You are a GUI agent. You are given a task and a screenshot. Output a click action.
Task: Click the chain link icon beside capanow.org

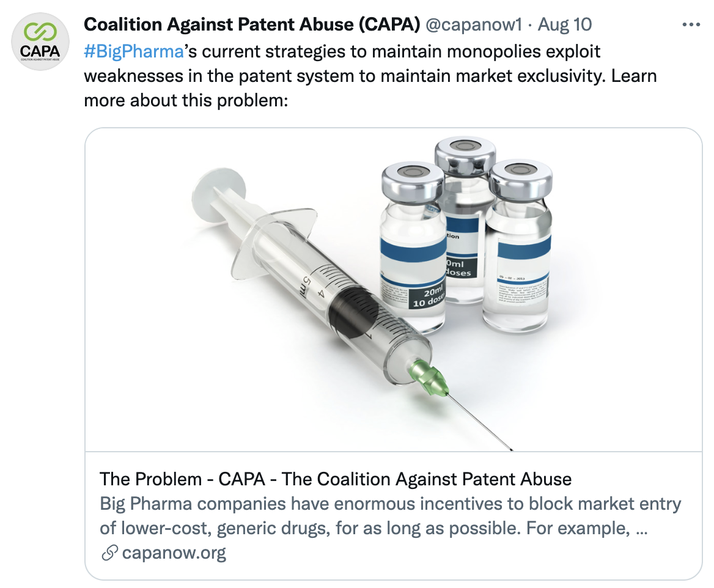[109, 553]
